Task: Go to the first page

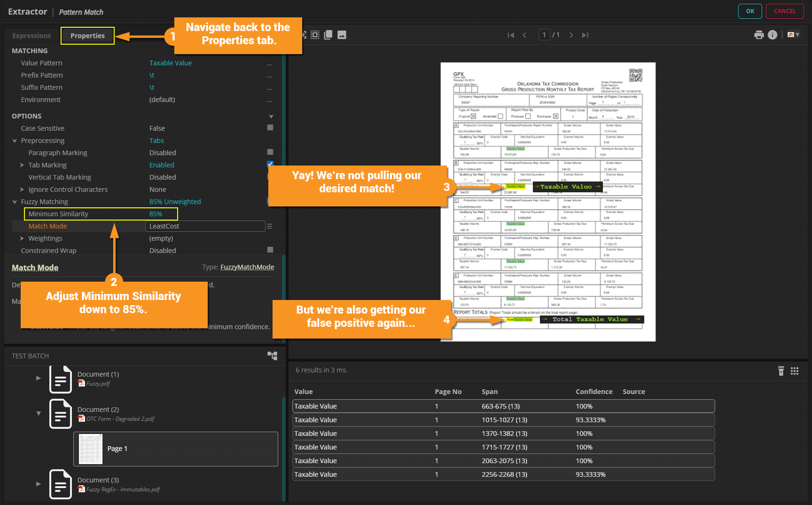Action: [x=511, y=35]
